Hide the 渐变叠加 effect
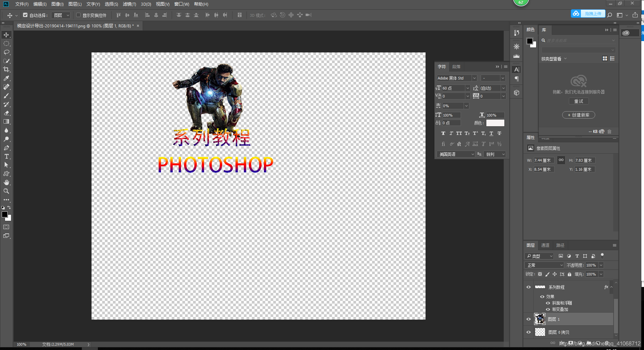The image size is (644, 350). click(548, 309)
